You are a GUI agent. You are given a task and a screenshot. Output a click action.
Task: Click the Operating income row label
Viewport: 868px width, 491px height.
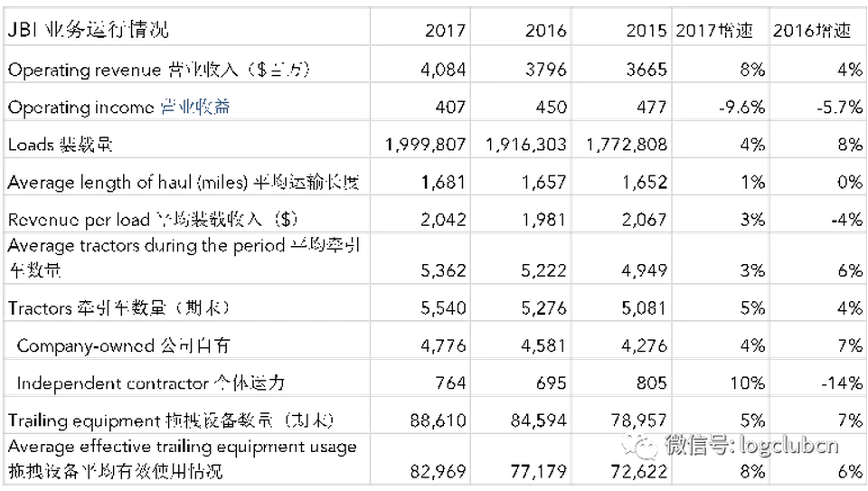119,107
